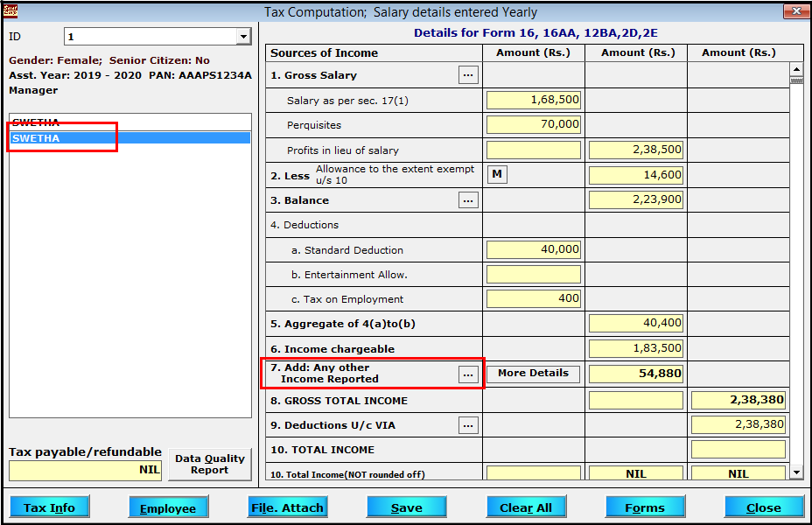Open the Forms section
Viewport: 812px width, 525px height.
point(645,507)
